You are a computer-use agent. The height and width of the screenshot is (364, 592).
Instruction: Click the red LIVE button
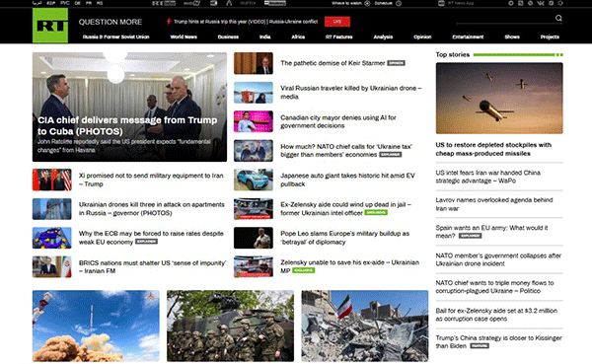click(337, 22)
